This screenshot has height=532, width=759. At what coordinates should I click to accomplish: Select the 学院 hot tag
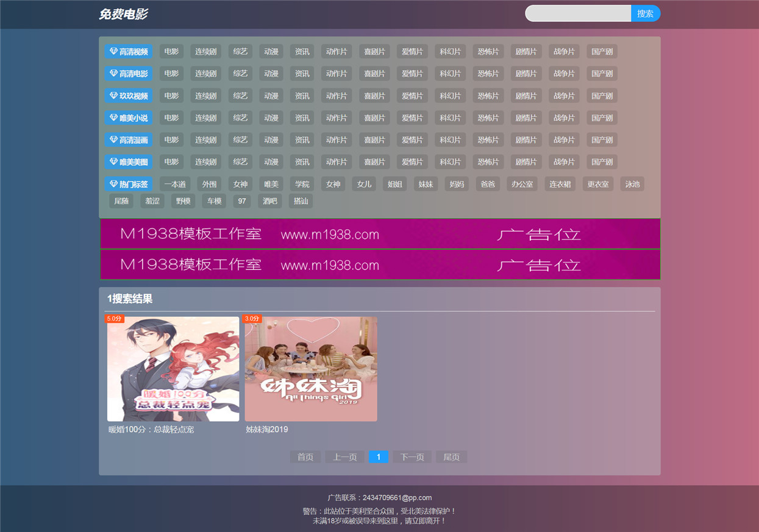(x=302, y=184)
